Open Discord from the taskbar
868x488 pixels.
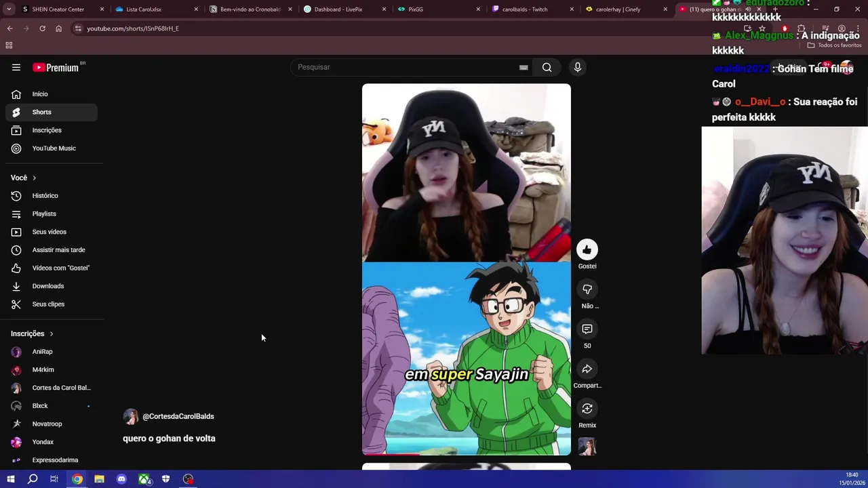click(x=121, y=479)
